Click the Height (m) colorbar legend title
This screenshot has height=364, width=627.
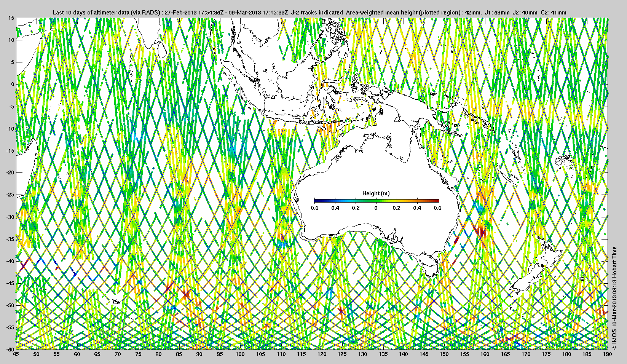coord(376,193)
